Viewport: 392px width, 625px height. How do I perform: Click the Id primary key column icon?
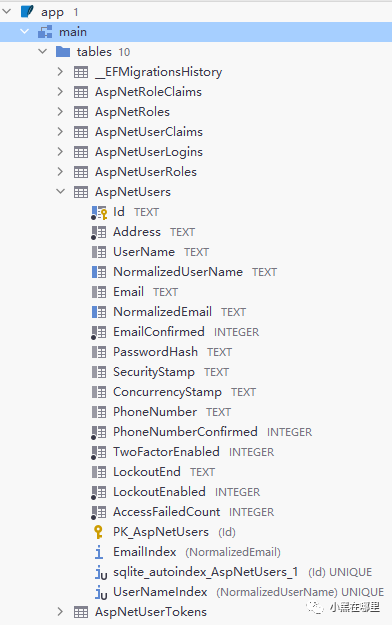click(99, 212)
